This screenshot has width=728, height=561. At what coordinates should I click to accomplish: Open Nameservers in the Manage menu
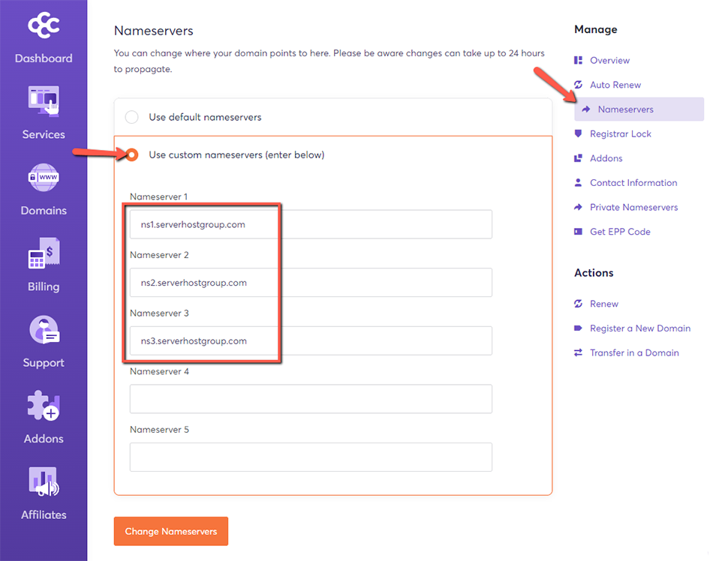tap(625, 109)
